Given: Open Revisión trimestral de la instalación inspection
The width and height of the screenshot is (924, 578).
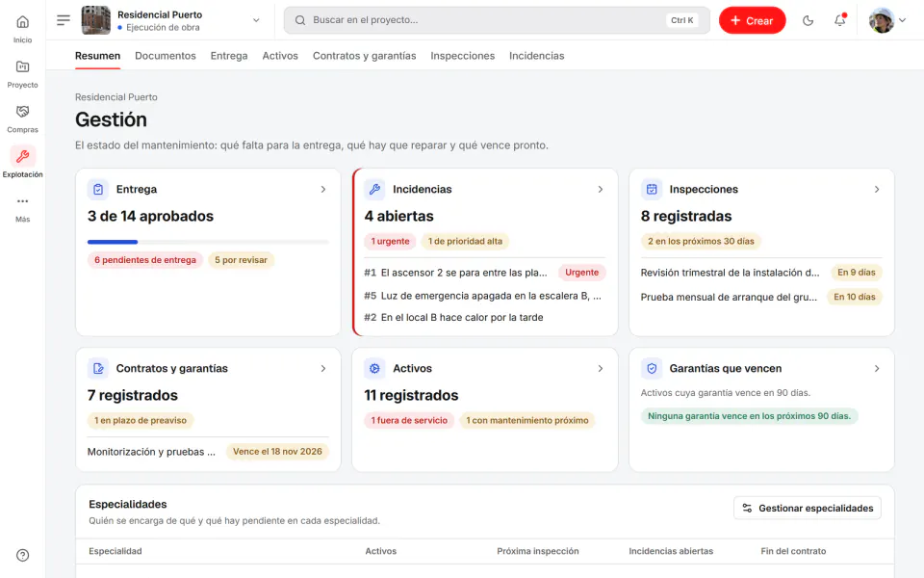Looking at the screenshot, I should coord(731,273).
